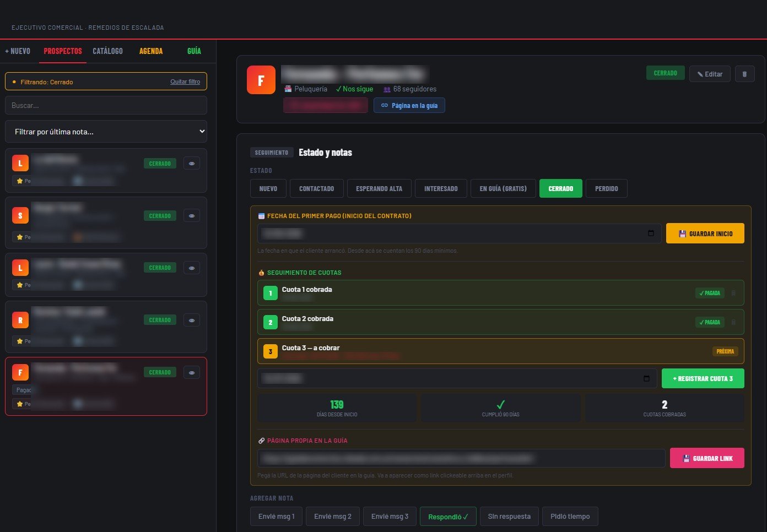Image resolution: width=767 pixels, height=532 pixels.
Task: Click the green number 2 badge on Cuota 2
Action: [271, 322]
